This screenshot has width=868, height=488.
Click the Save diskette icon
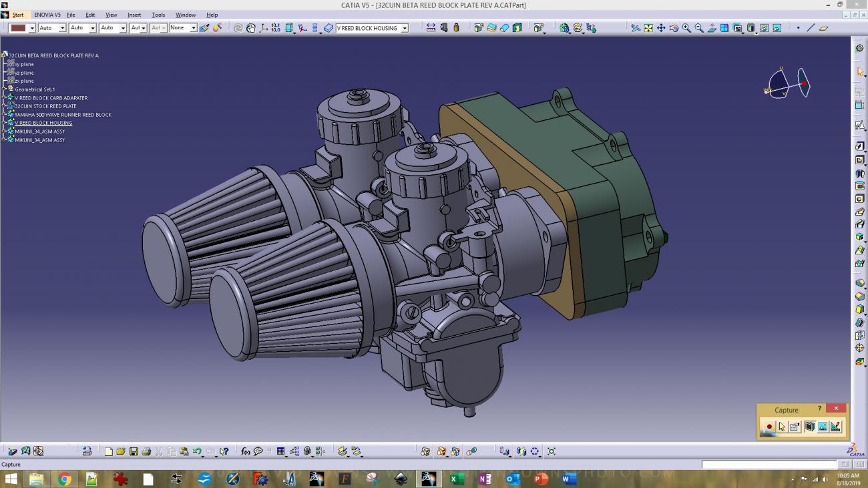coord(134,451)
